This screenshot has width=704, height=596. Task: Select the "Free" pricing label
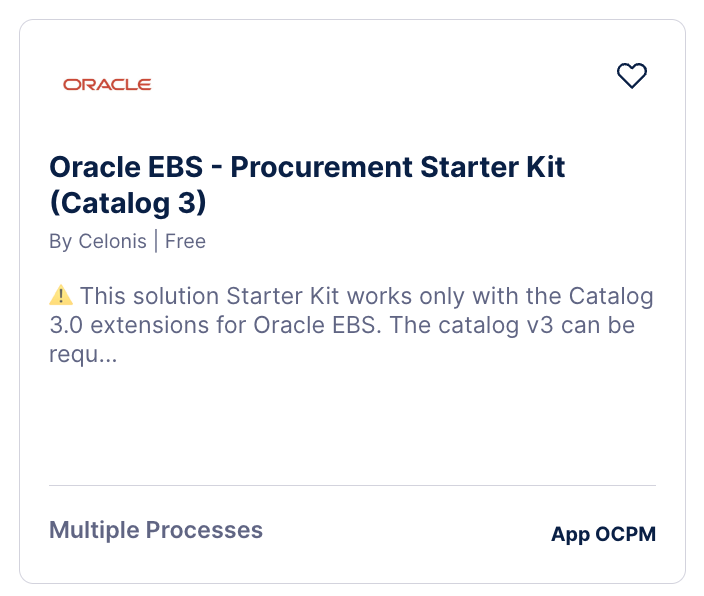coord(185,241)
